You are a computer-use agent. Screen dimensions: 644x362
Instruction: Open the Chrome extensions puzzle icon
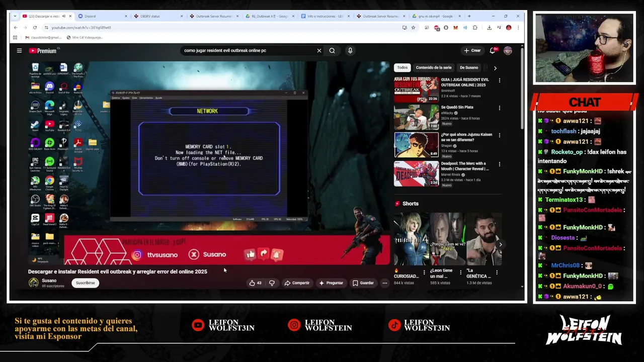[x=475, y=28]
